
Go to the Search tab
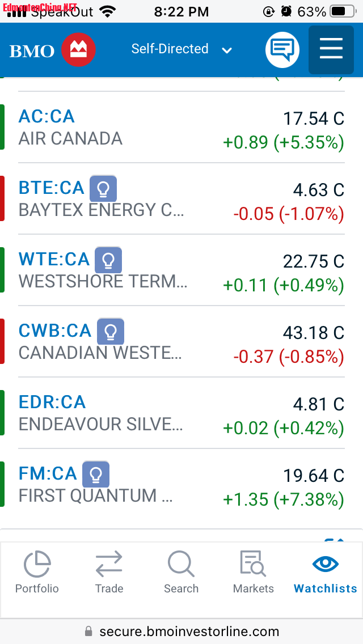click(x=181, y=573)
